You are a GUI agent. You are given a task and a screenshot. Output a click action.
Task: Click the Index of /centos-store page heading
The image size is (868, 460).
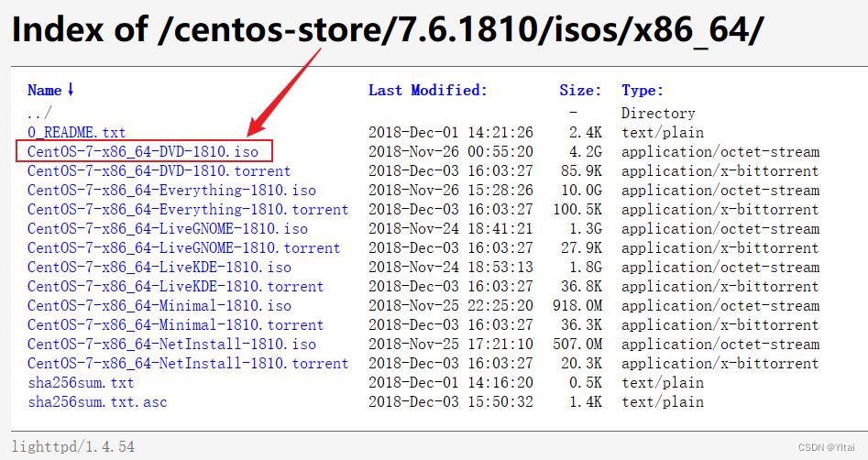point(388,28)
